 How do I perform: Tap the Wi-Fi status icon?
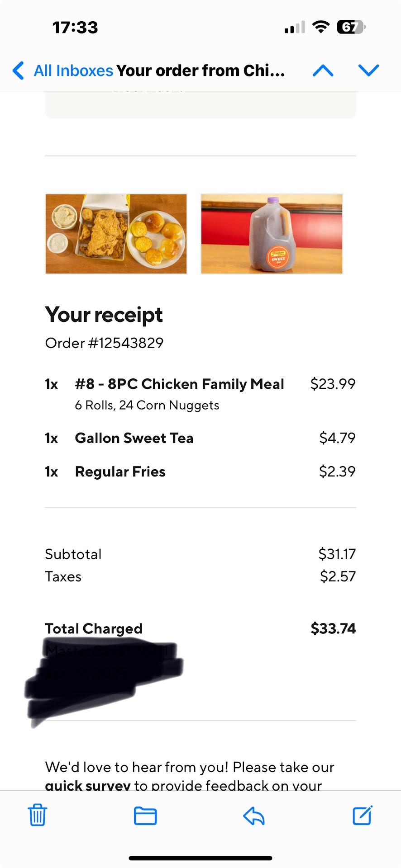click(321, 27)
